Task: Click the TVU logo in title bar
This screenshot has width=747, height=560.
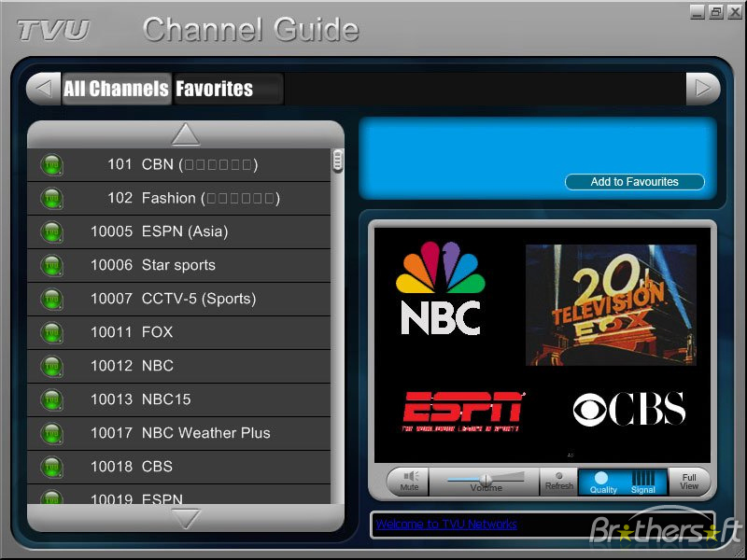Action: point(53,30)
